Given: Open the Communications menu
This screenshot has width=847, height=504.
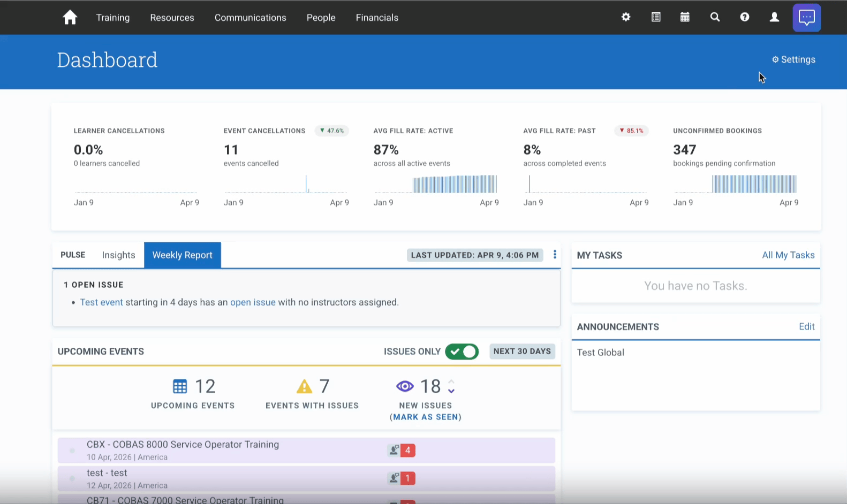Looking at the screenshot, I should pyautogui.click(x=251, y=18).
